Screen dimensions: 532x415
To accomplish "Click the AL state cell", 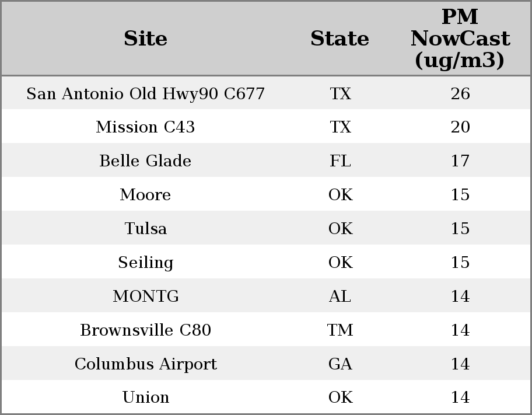I will tap(340, 296).
